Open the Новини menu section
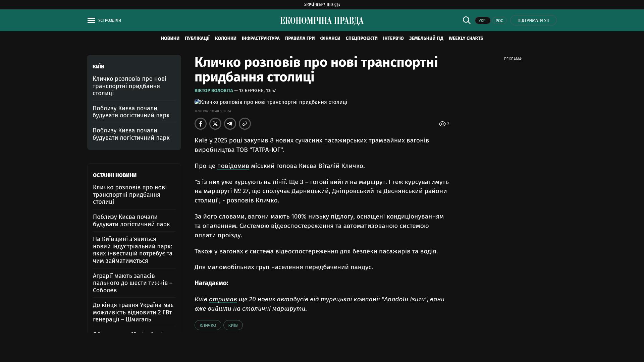Screen dimensions: 644x362 pyautogui.click(x=170, y=39)
